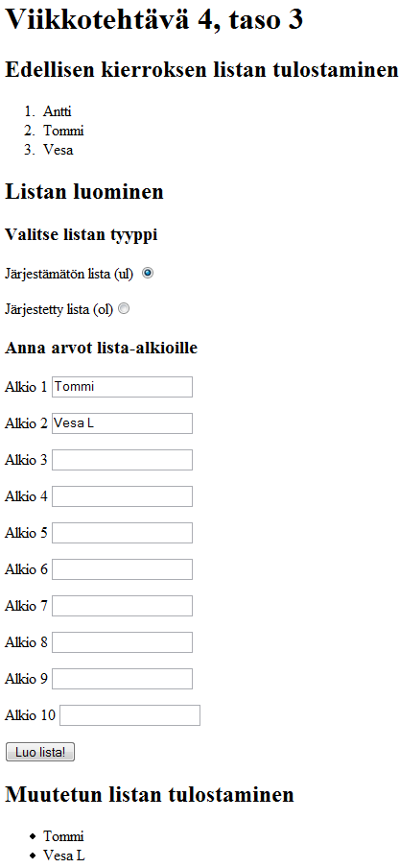
Task: Click the Luo lista! button
Action: click(x=39, y=753)
